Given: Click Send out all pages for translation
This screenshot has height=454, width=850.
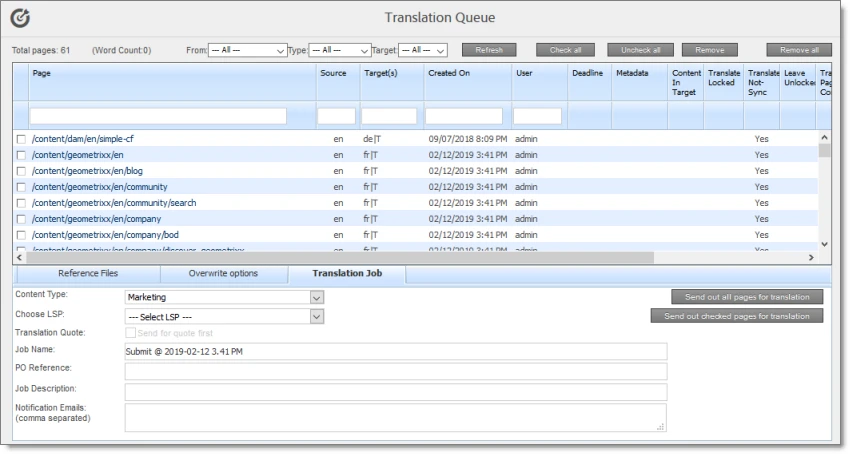Looking at the screenshot, I should (747, 297).
